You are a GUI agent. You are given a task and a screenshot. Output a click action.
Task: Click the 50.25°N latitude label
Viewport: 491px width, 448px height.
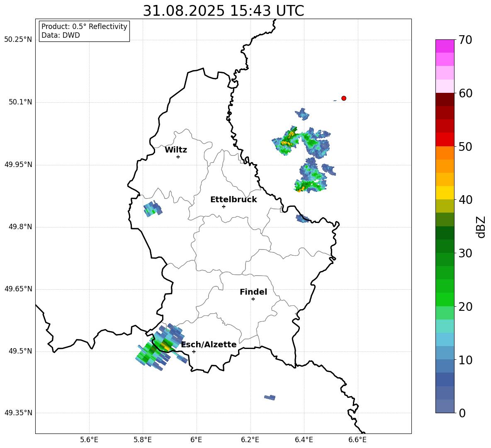pos(18,40)
